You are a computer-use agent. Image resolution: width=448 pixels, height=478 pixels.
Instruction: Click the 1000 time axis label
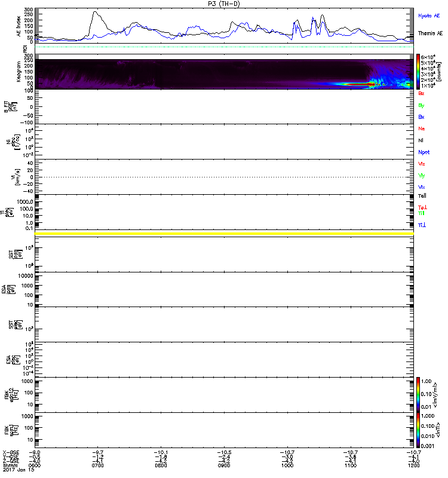point(287,465)
